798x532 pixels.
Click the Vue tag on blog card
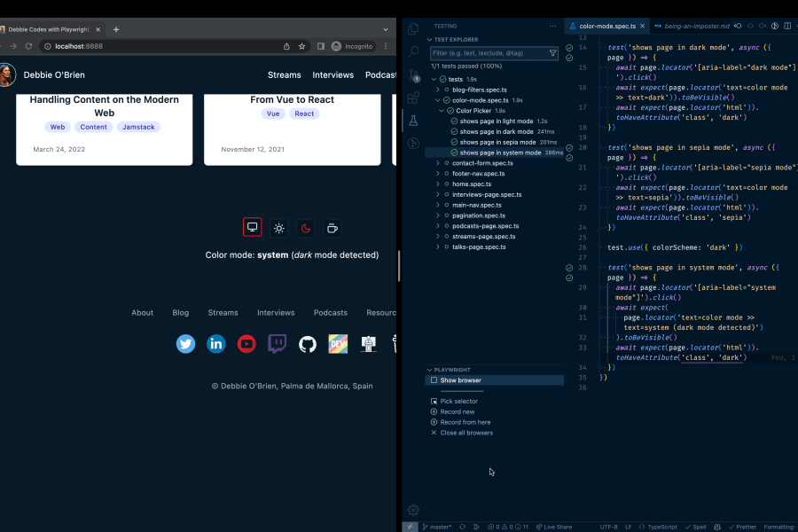[x=273, y=113]
